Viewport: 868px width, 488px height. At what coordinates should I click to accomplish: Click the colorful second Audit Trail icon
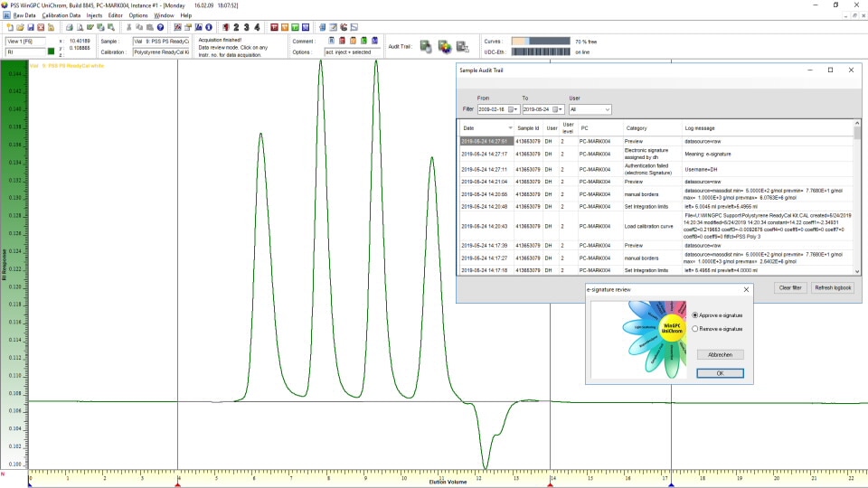pos(445,46)
